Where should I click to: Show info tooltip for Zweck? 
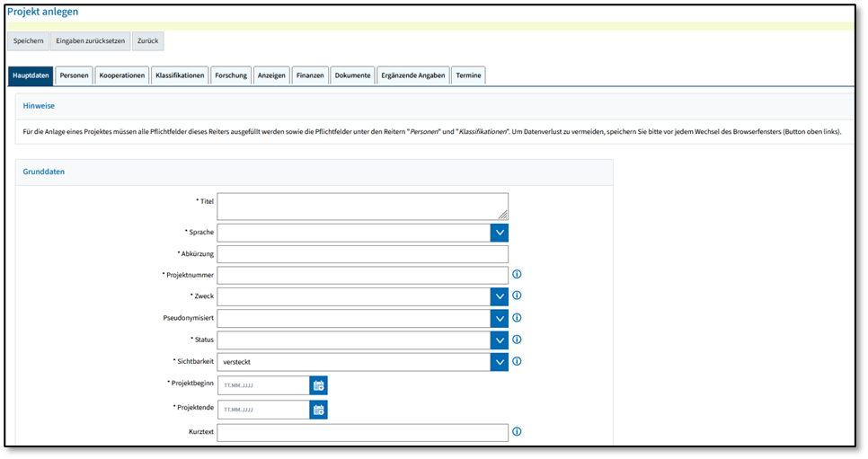[x=517, y=296]
